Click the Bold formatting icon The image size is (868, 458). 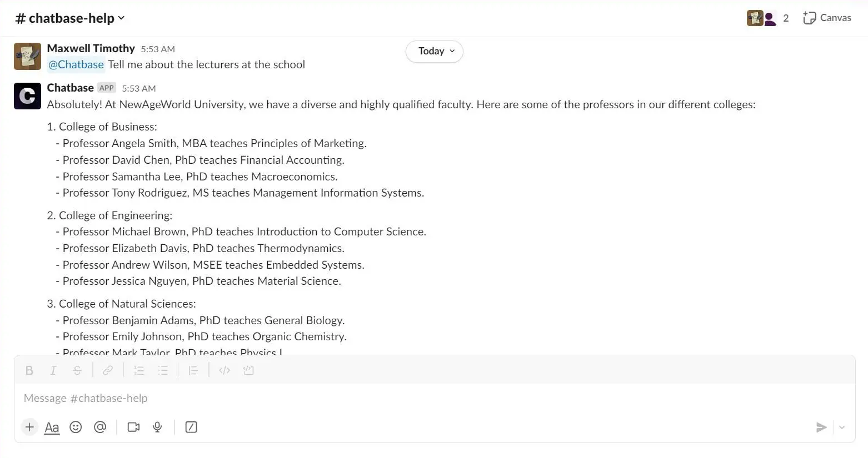pyautogui.click(x=29, y=370)
